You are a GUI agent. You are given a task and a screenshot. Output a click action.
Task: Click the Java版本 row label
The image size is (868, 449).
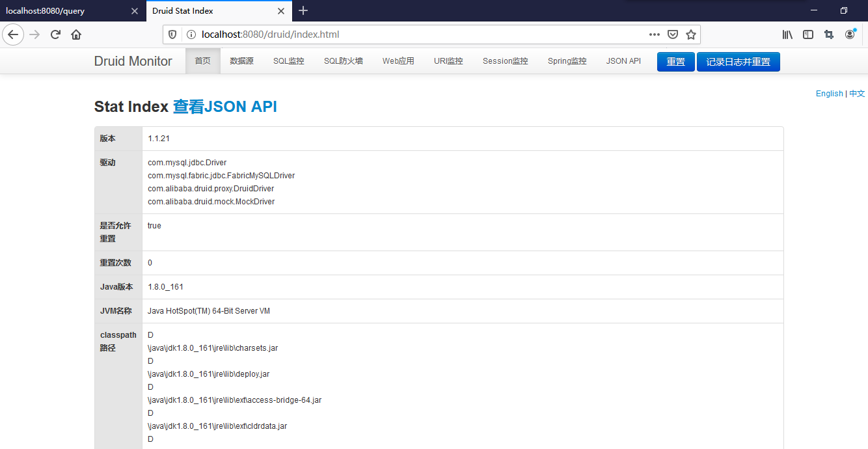click(x=116, y=287)
